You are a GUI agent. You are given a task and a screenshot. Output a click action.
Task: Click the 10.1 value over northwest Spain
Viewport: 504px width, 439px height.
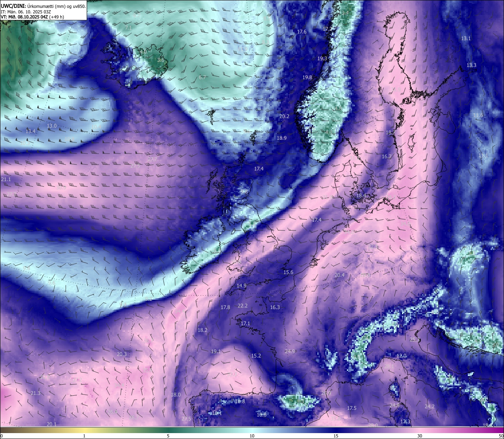click(217, 413)
